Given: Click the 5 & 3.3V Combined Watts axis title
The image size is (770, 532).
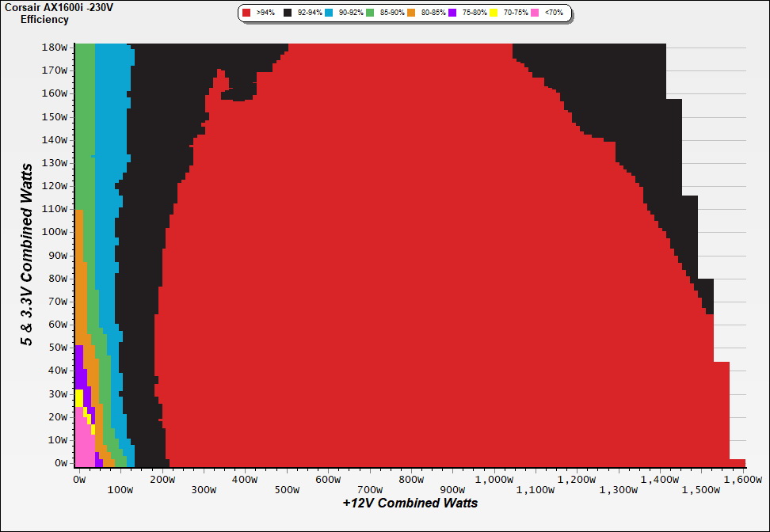Looking at the screenshot, I should click(27, 255).
